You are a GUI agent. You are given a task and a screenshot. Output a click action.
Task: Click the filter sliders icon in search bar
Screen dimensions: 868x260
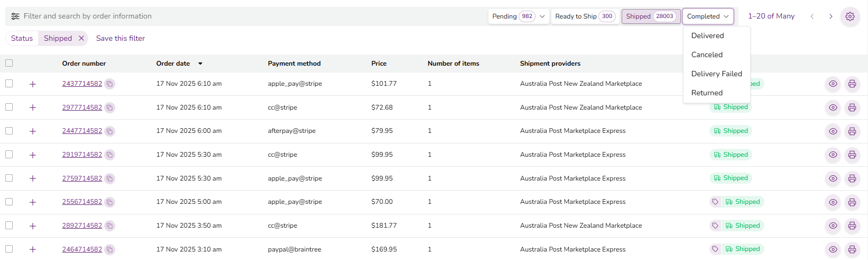point(15,16)
